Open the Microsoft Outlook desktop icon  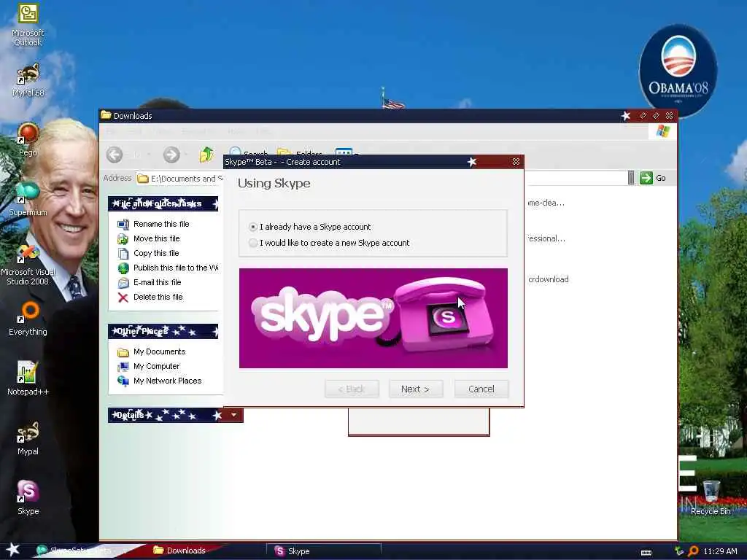[x=28, y=24]
